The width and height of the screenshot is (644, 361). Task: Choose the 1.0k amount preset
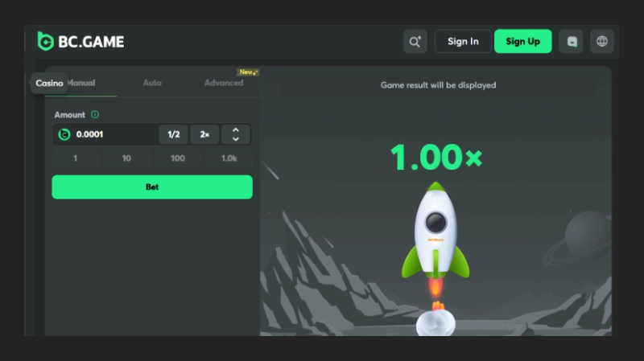pyautogui.click(x=229, y=158)
